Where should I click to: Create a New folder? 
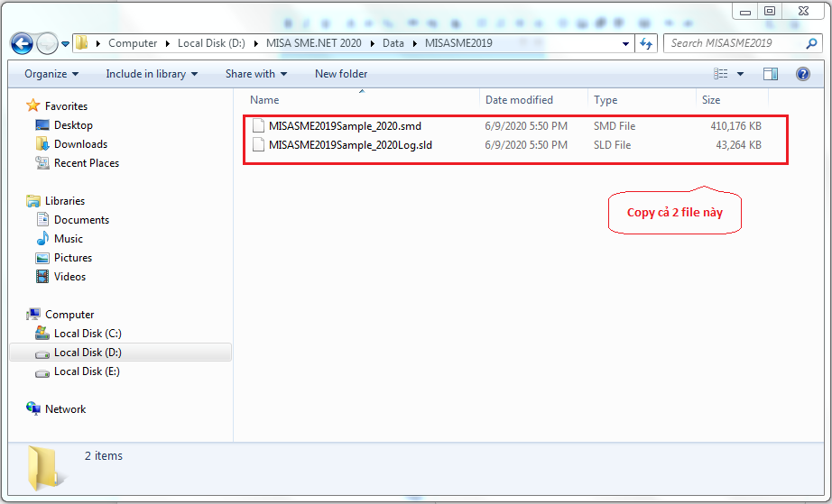point(341,74)
